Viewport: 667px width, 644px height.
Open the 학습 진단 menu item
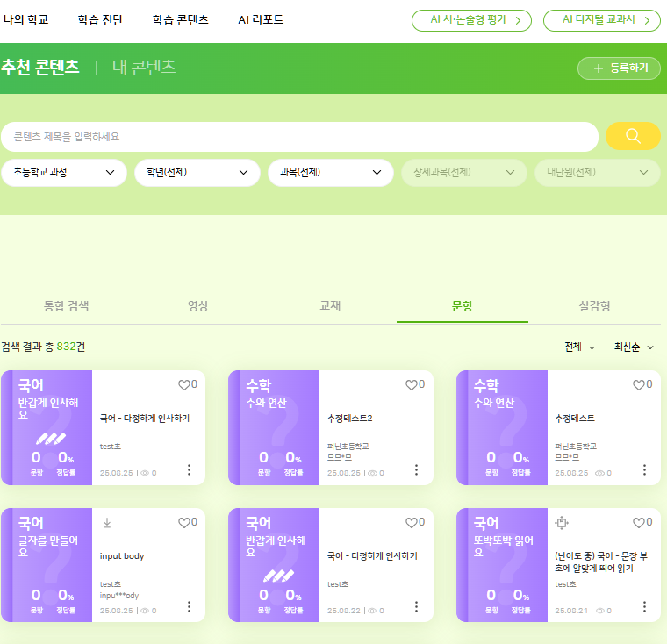[100, 19]
